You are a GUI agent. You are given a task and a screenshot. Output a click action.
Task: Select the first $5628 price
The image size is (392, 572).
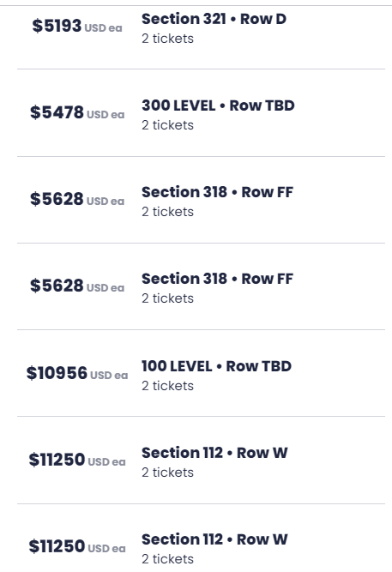(x=57, y=199)
